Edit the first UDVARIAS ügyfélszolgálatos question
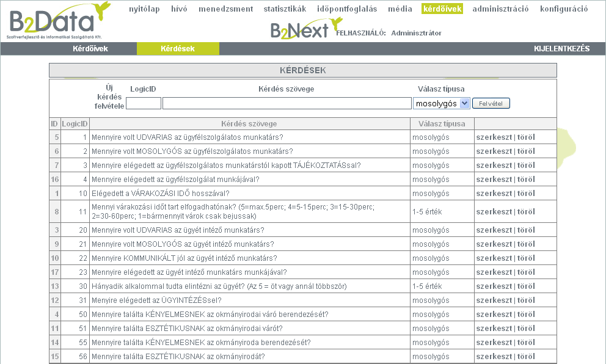 [x=494, y=137]
